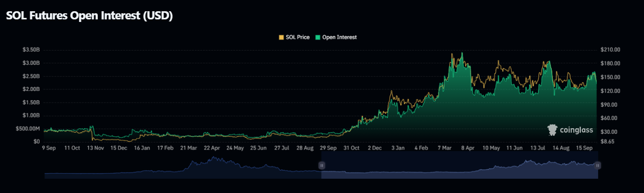Click the $2.00B left axis label
Viewport: 644px width, 193px height.
pyautogui.click(x=31, y=89)
